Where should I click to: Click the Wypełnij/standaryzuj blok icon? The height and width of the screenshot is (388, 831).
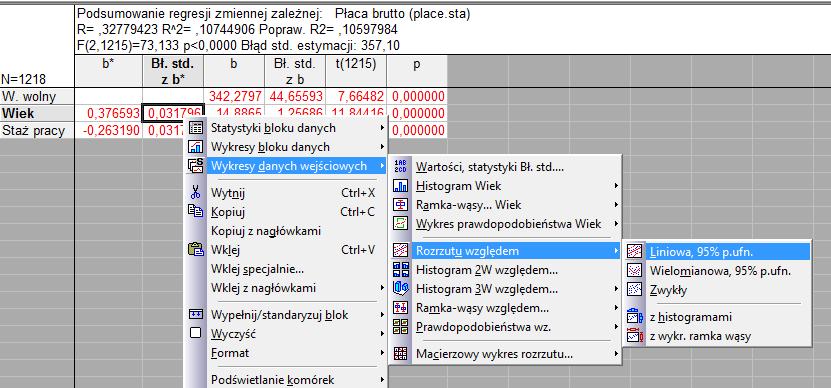[x=196, y=314]
